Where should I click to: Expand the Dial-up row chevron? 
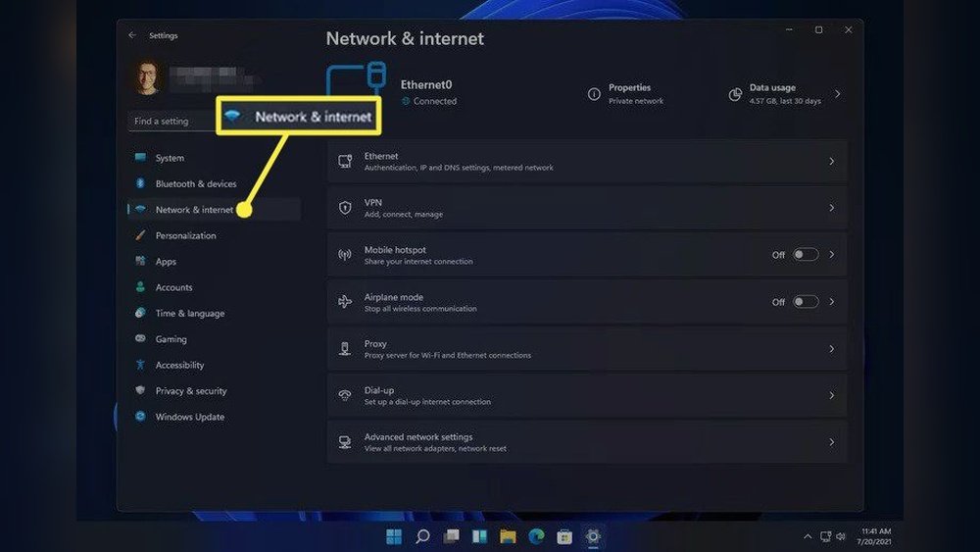[831, 395]
